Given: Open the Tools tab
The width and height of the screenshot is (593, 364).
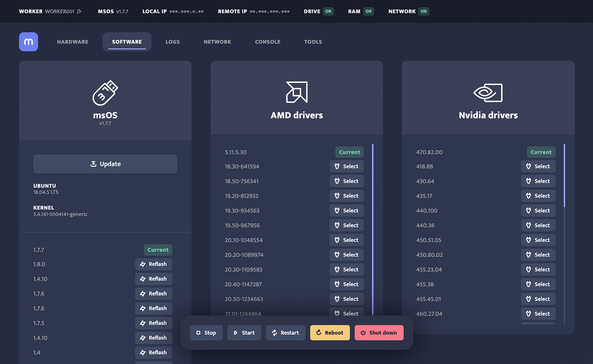Looking at the screenshot, I should click(x=313, y=42).
